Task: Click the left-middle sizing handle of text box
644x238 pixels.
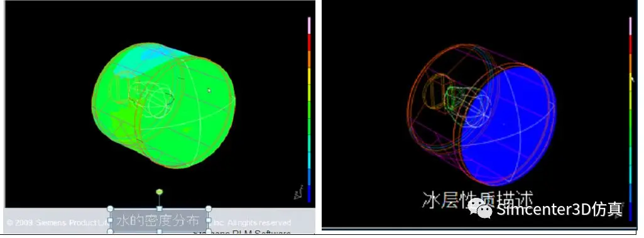Action: [x=111, y=220]
